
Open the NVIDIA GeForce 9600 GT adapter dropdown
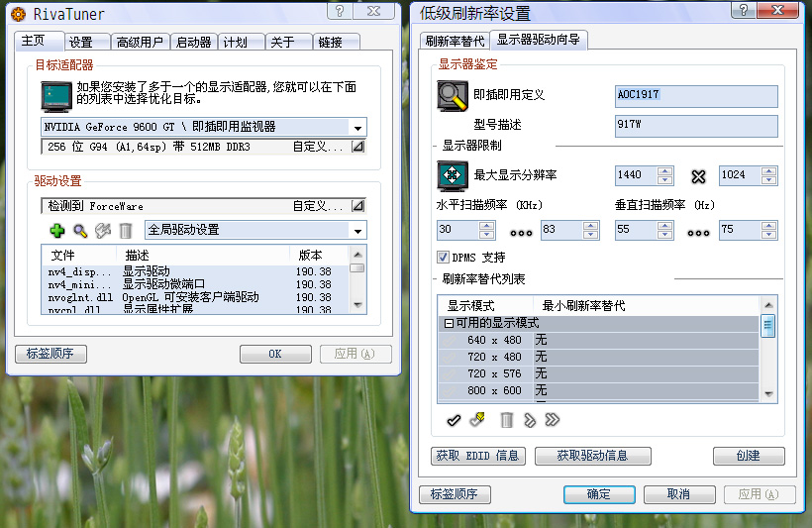357,128
